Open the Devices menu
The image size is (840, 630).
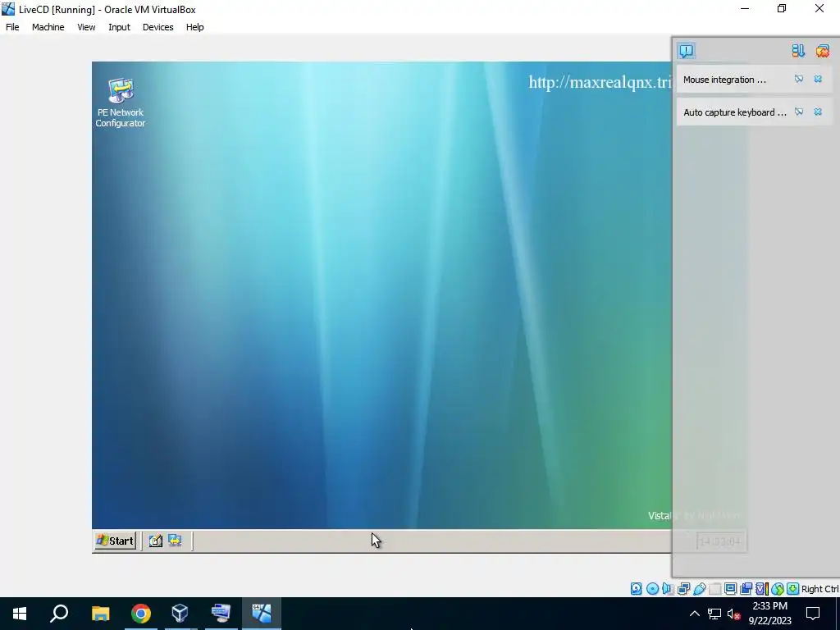(158, 27)
